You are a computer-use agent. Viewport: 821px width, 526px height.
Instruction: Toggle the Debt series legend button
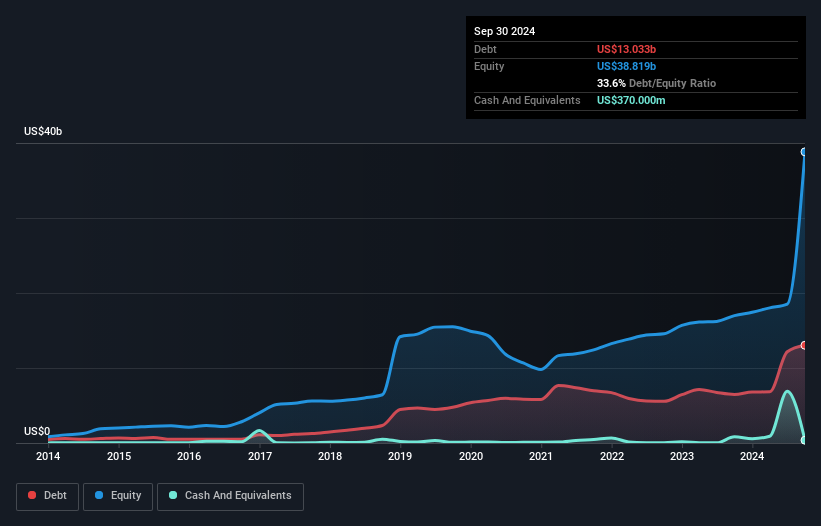click(x=48, y=496)
